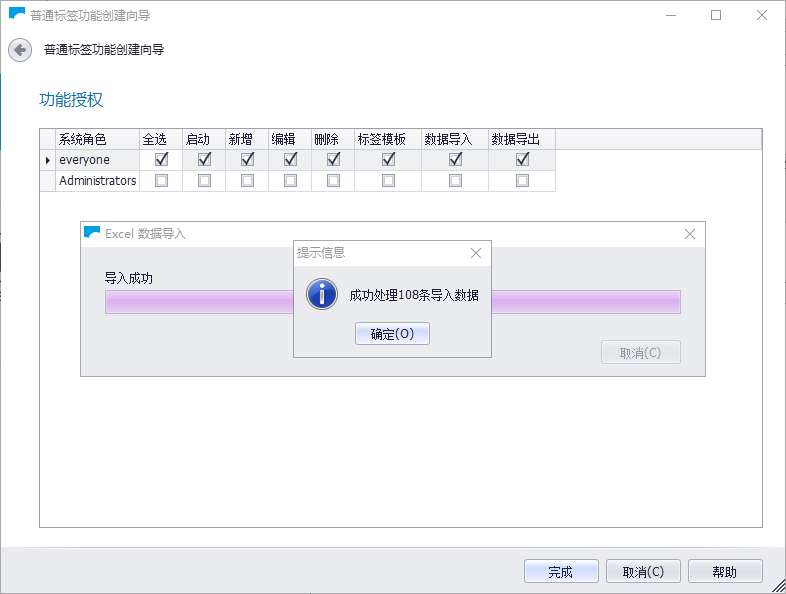Click the back arrow icon in wizard header
Viewport: 786px width, 594px height.
(x=20, y=50)
